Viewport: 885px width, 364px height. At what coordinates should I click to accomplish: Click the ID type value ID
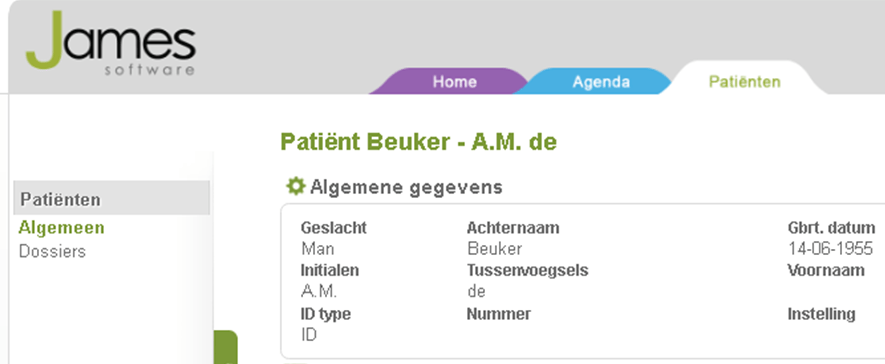click(309, 335)
